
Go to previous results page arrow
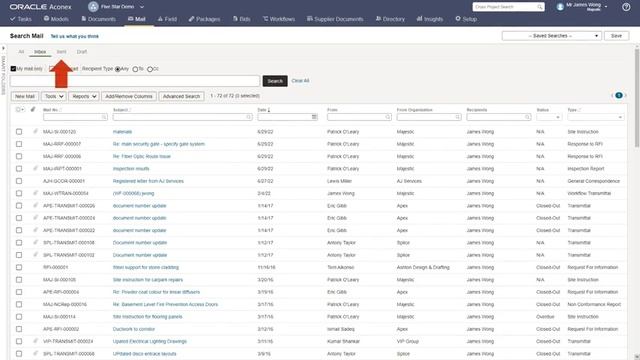(x=612, y=96)
